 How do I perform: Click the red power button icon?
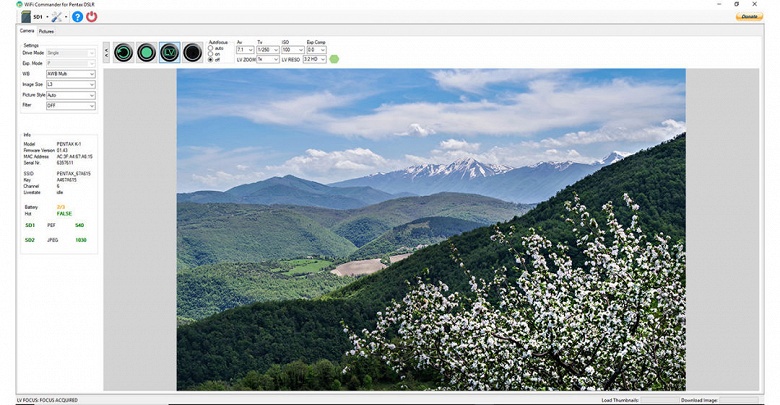(92, 17)
